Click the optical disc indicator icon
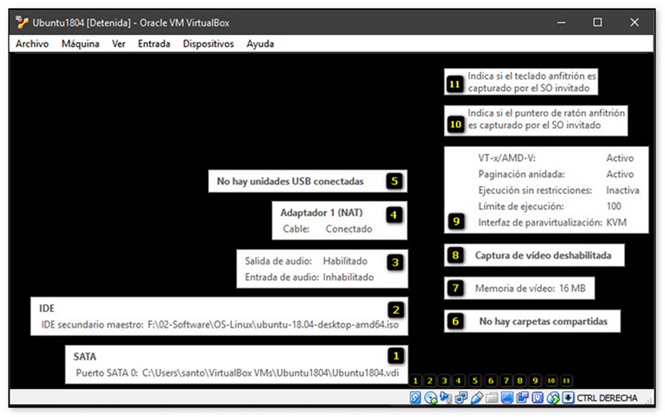This screenshot has height=417, width=665. click(x=430, y=397)
